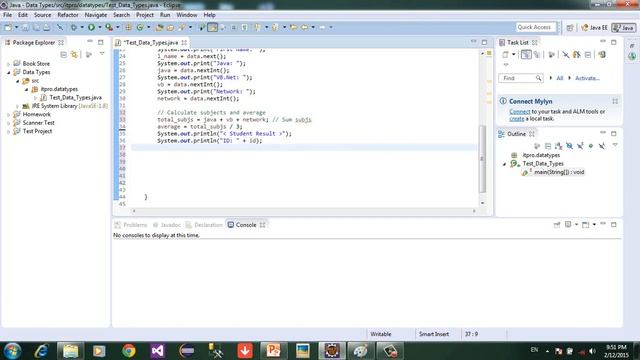
Task: Click the All filter link in Task List
Action: [560, 78]
